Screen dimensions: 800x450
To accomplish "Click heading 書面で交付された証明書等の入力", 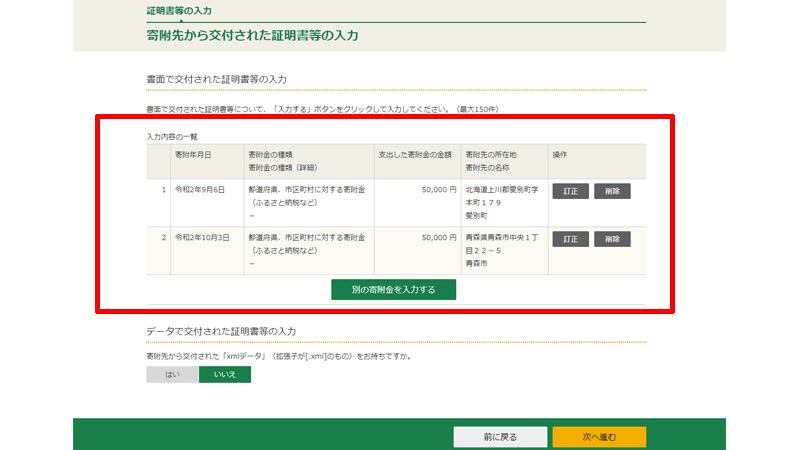I will [x=216, y=80].
